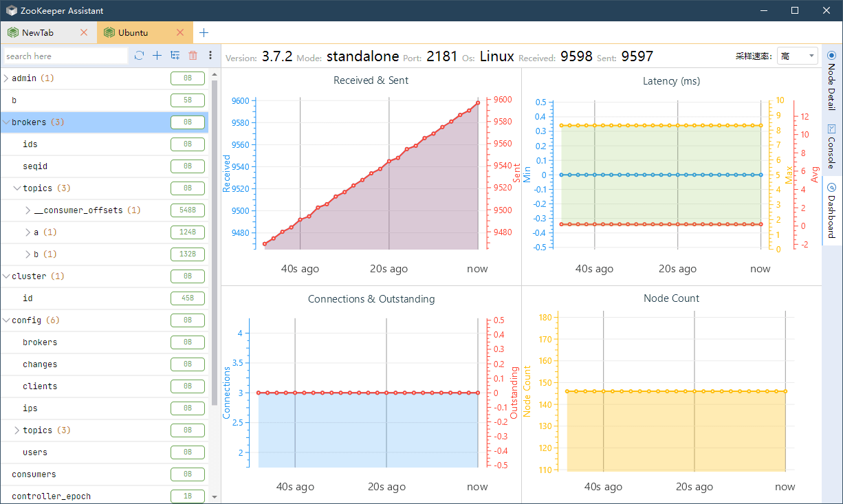
Task: Close the Ubuntu tab
Action: coord(181,32)
